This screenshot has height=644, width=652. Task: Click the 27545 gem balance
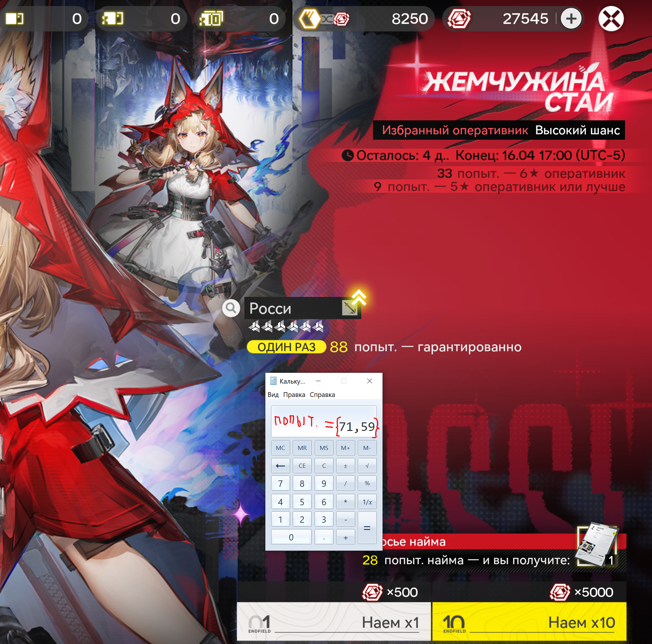click(525, 19)
